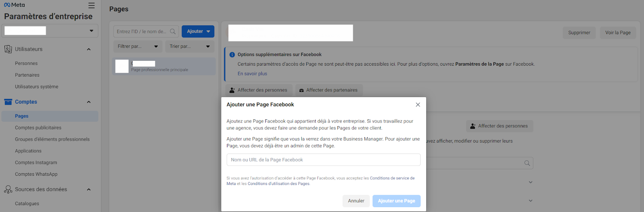Collapse the Sources des données section

89,189
